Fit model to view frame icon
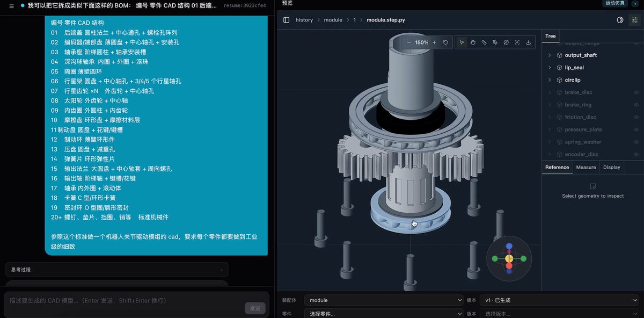 [517, 42]
